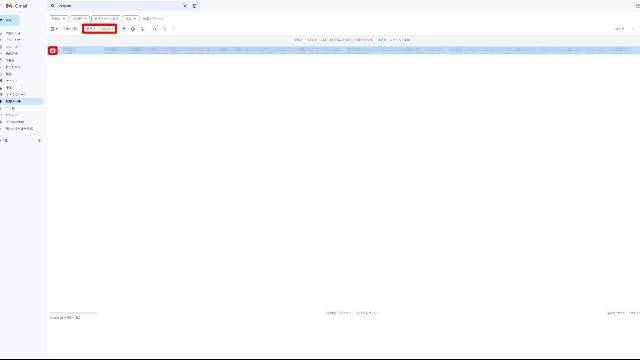Click the three-dot more icon in the toolbar
The width and height of the screenshot is (640, 360).
click(x=173, y=29)
